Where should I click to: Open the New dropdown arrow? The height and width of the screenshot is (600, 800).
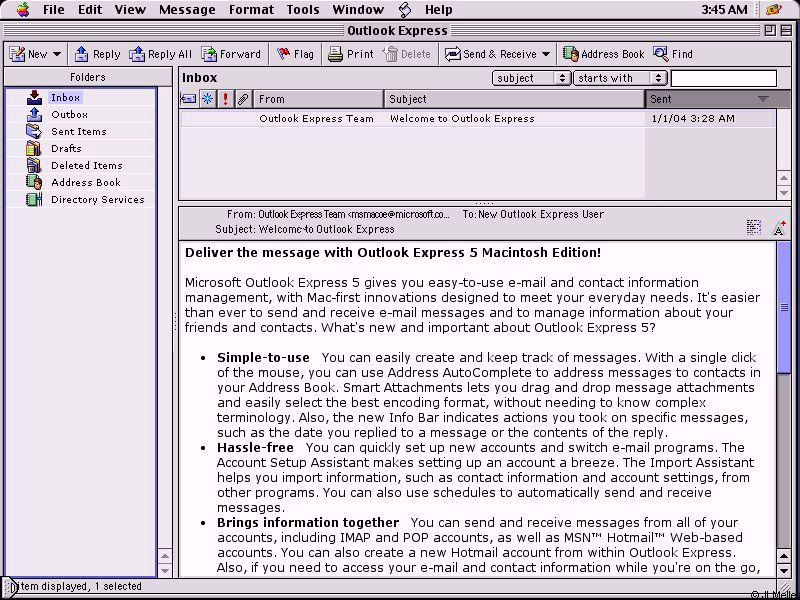pyautogui.click(x=57, y=54)
